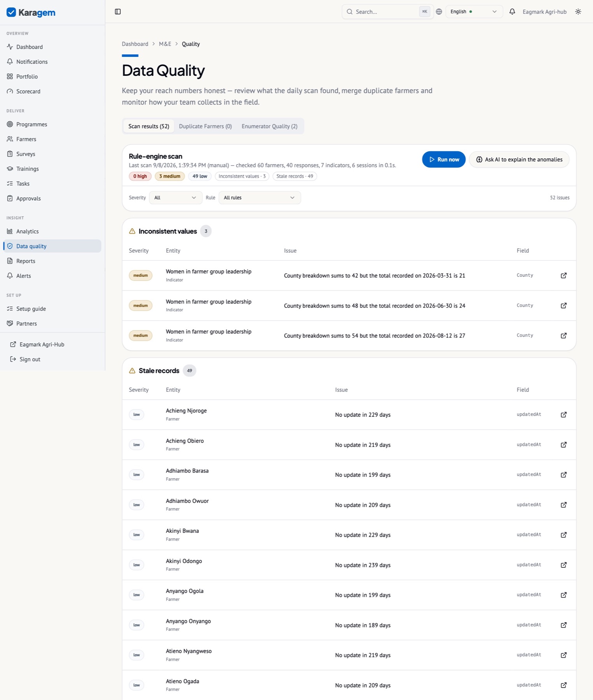Click the Karagem logo
This screenshot has height=700, width=593.
(x=31, y=12)
